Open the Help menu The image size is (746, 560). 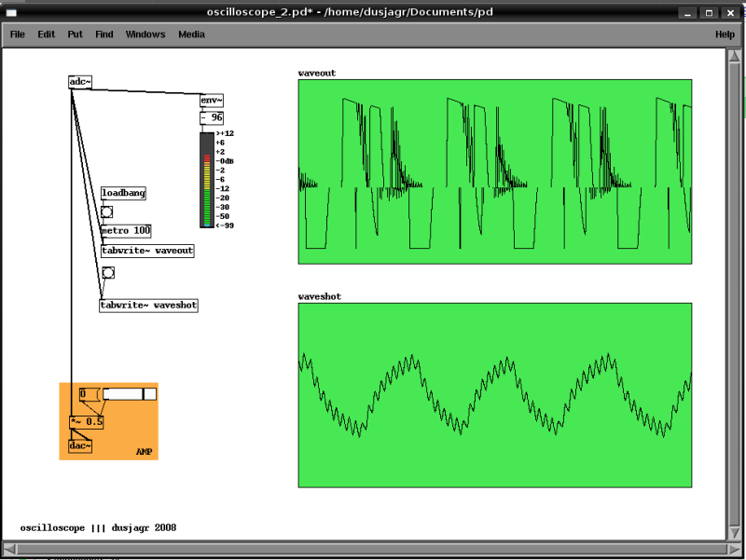point(725,34)
